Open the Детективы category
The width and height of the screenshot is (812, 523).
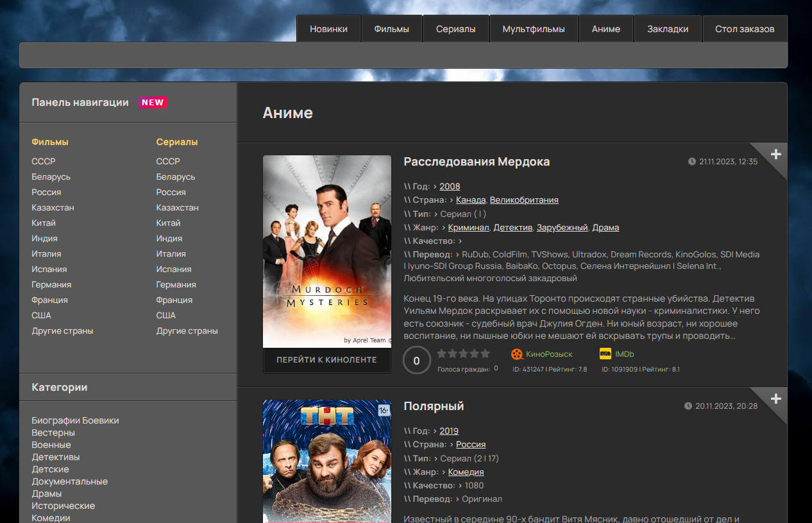pyautogui.click(x=56, y=457)
